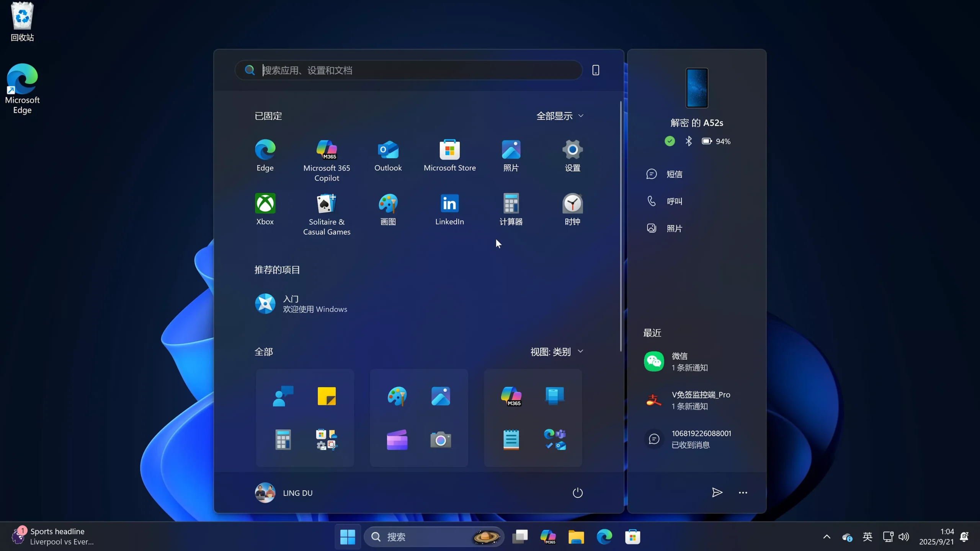
Task: Open Microsoft Store from the Start menu
Action: tap(449, 155)
